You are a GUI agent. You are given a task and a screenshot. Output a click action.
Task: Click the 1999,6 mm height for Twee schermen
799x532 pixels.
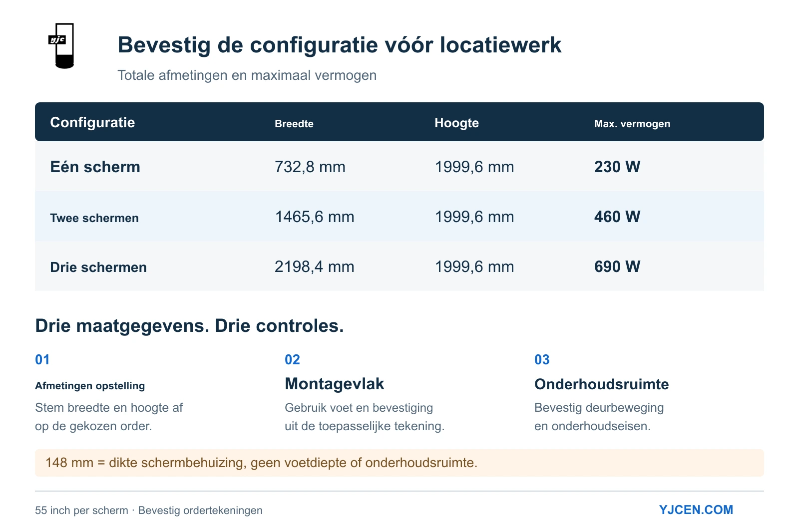click(x=474, y=217)
